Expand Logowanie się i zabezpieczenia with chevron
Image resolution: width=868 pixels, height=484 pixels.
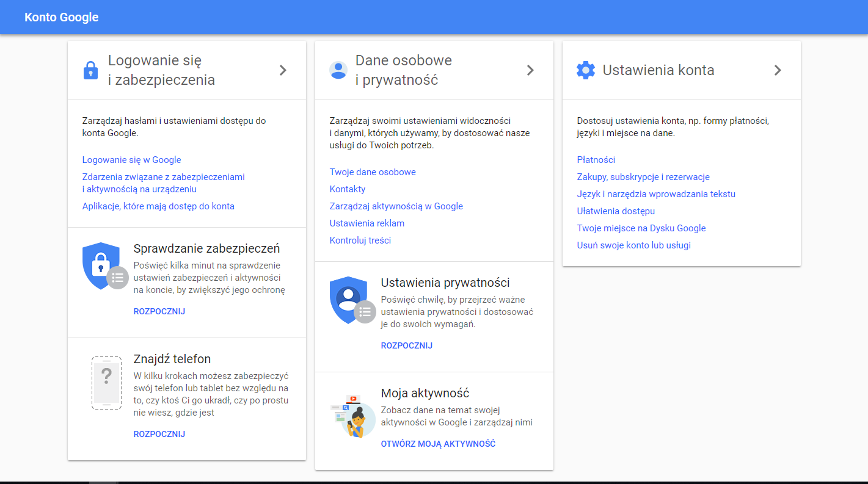click(x=283, y=70)
